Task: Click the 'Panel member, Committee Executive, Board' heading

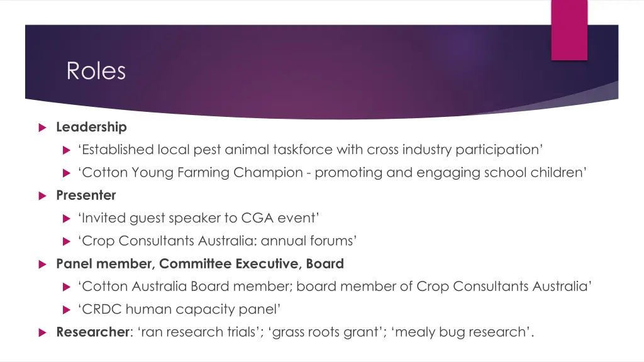Action: click(200, 263)
